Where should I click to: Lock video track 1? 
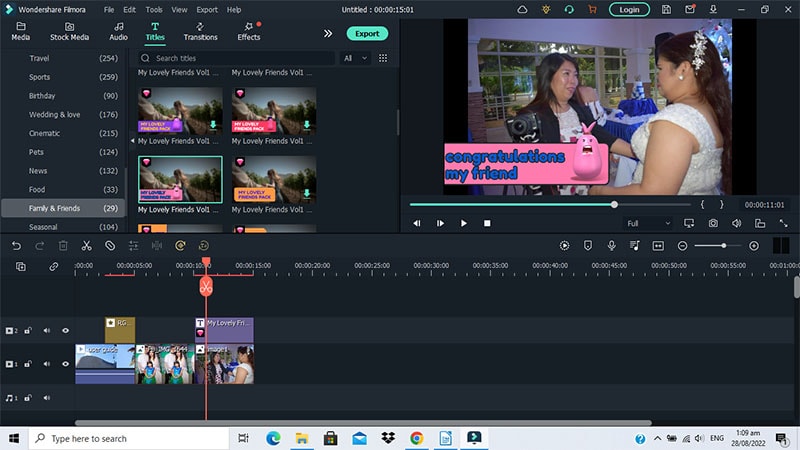[28, 364]
